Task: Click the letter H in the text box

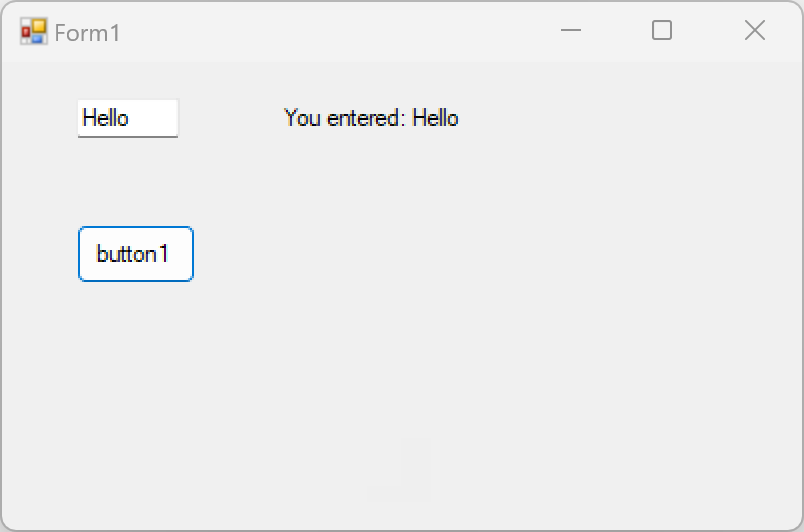Action: coord(89,118)
